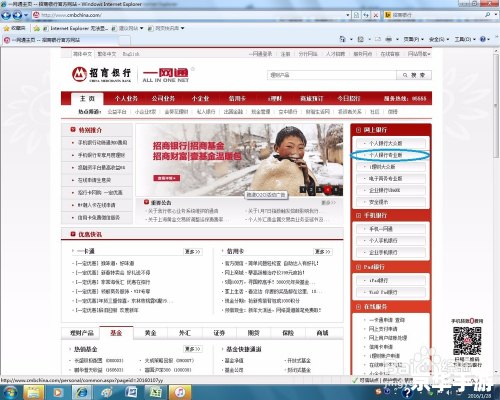
Task: Click the red button on the banner
Action: (166, 178)
